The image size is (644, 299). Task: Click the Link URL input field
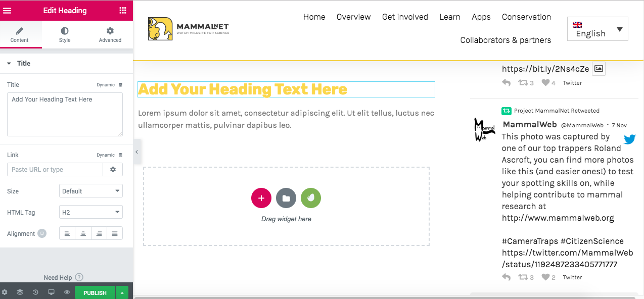click(x=55, y=170)
